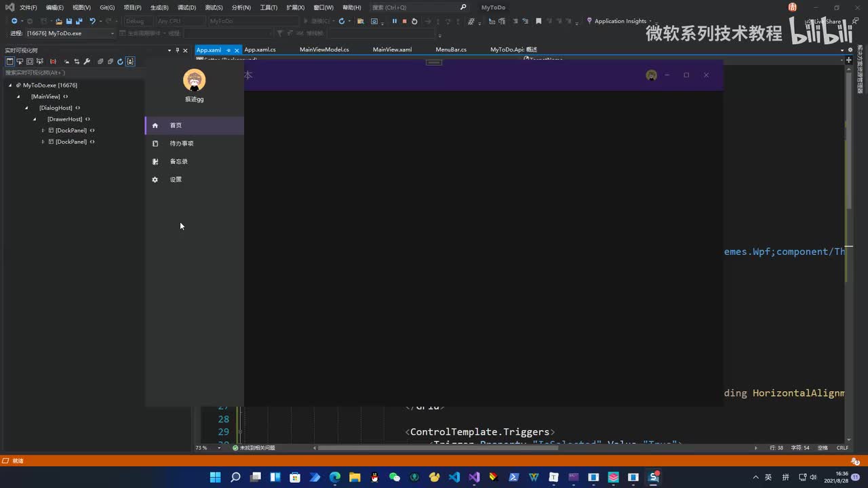Switch to the MenuBar.cs tab

pyautogui.click(x=451, y=49)
